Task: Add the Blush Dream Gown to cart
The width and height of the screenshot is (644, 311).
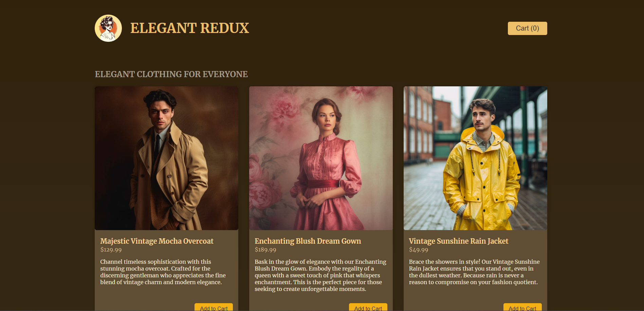Action: [368, 307]
